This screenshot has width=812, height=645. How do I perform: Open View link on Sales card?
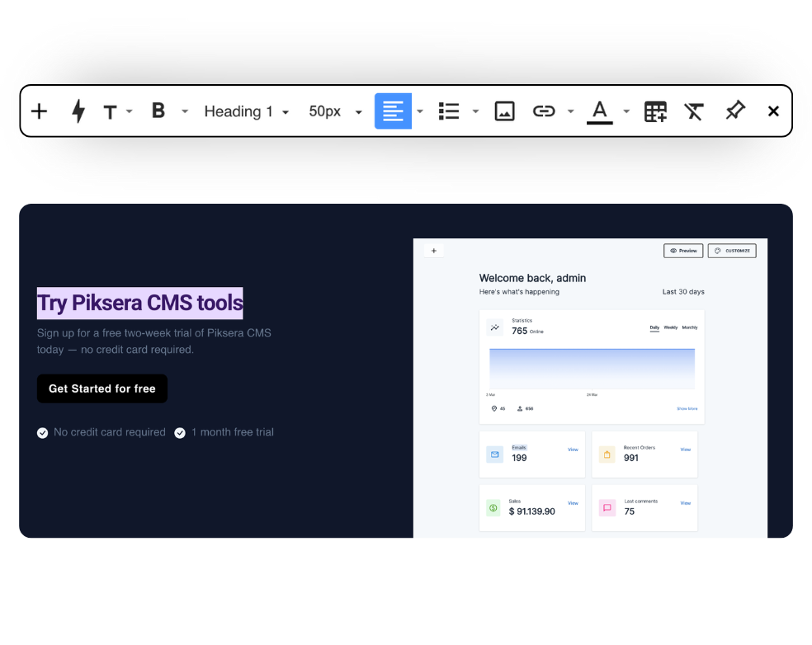(573, 503)
